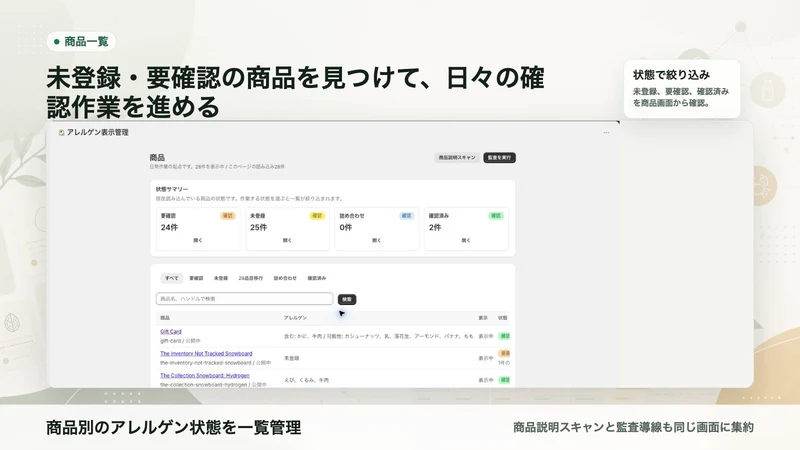Switch to the 要確認 filter tab
Screen dimensions: 800x450
(196, 278)
